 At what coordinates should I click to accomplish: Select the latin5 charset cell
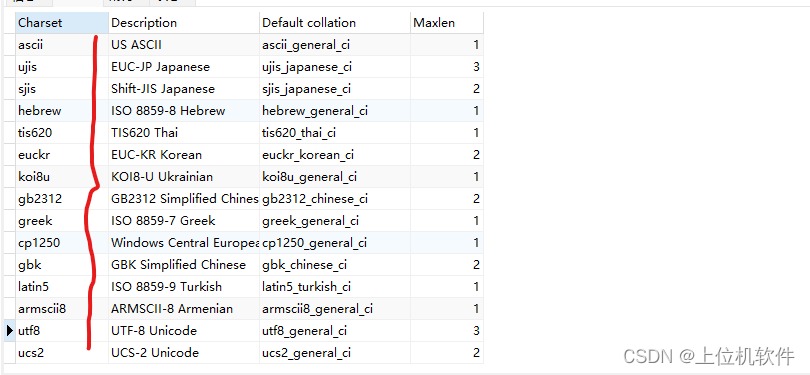(x=62, y=287)
